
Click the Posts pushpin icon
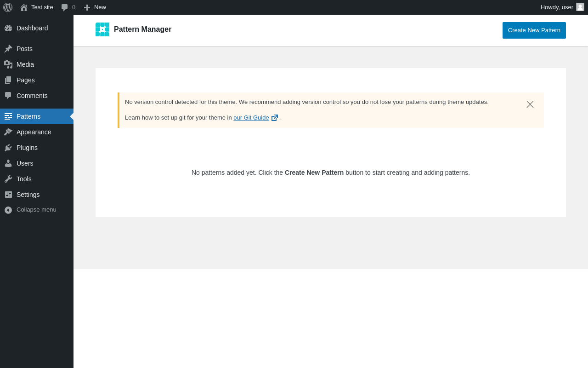(8, 49)
